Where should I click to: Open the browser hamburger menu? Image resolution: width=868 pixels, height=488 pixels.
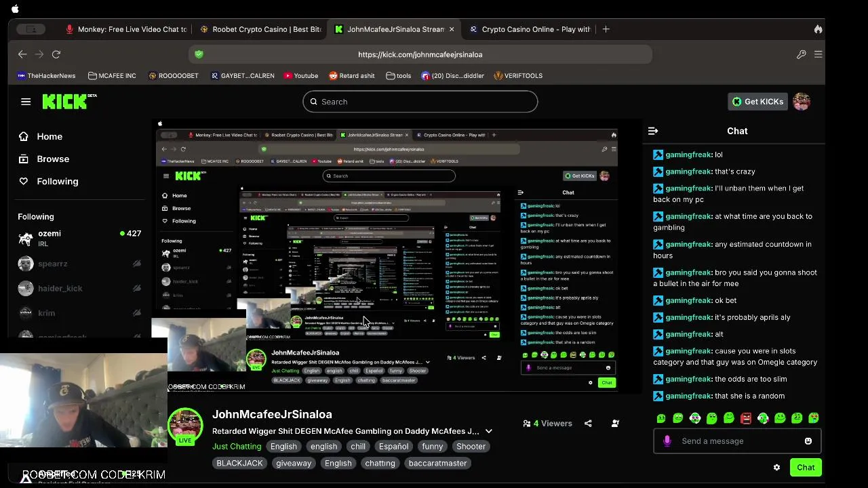[x=818, y=54]
